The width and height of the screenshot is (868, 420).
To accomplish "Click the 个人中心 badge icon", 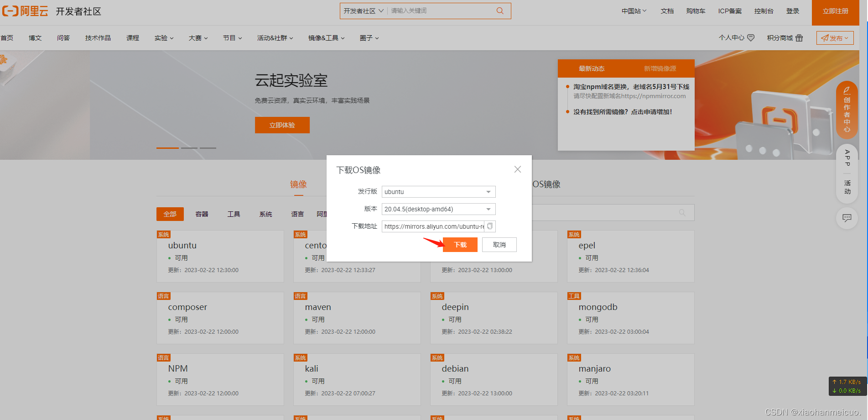I will tap(751, 38).
